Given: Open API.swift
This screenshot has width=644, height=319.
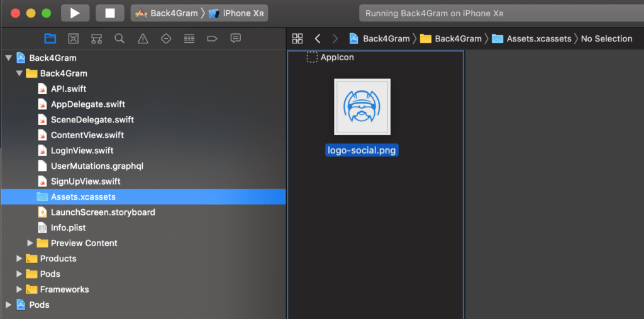Looking at the screenshot, I should click(143, 89).
